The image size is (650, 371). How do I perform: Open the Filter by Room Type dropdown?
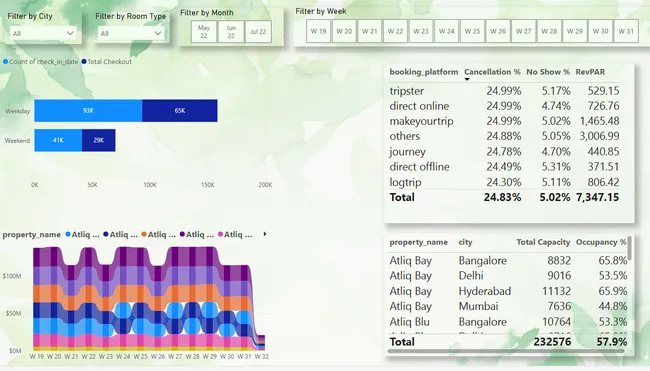tap(131, 33)
